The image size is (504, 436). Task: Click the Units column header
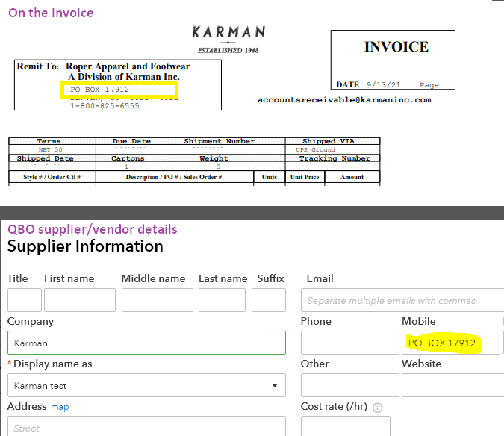pyautogui.click(x=270, y=177)
